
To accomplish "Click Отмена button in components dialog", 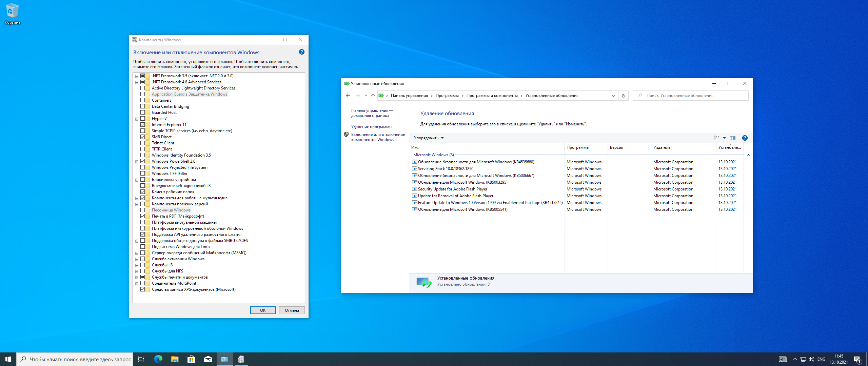I will click(x=292, y=310).
